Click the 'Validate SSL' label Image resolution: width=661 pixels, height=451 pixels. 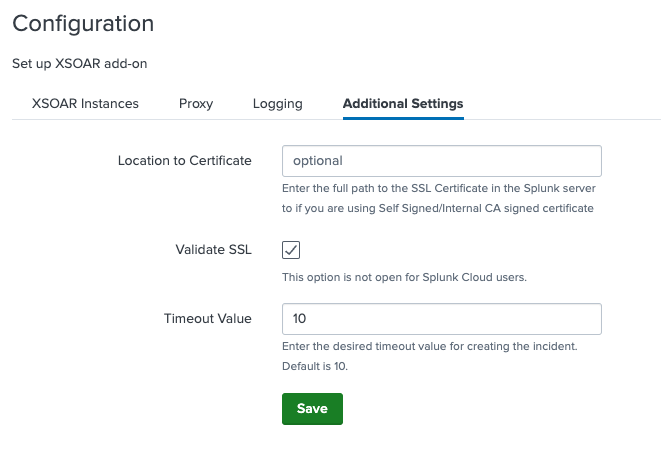pyautogui.click(x=214, y=250)
